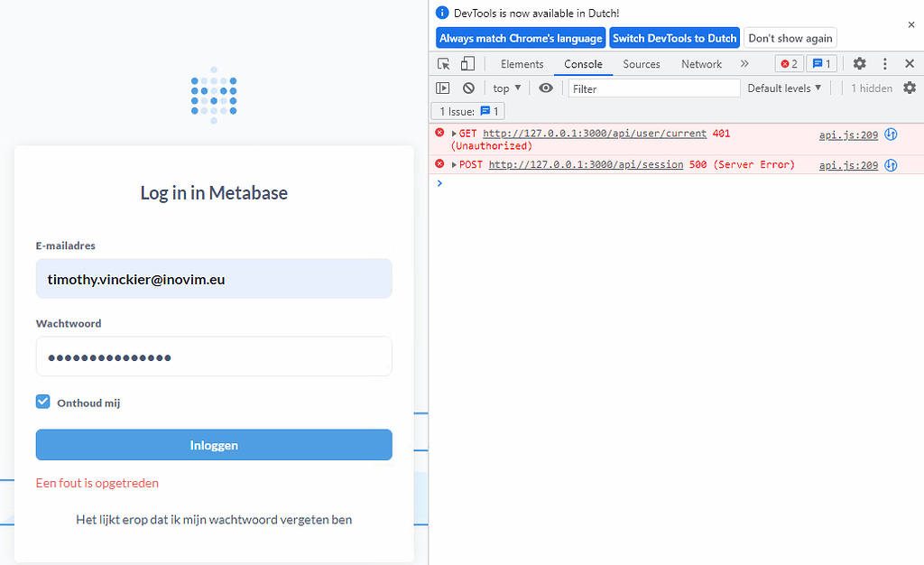The width and height of the screenshot is (924, 565).
Task: Focus the console Filter field
Action: point(654,88)
